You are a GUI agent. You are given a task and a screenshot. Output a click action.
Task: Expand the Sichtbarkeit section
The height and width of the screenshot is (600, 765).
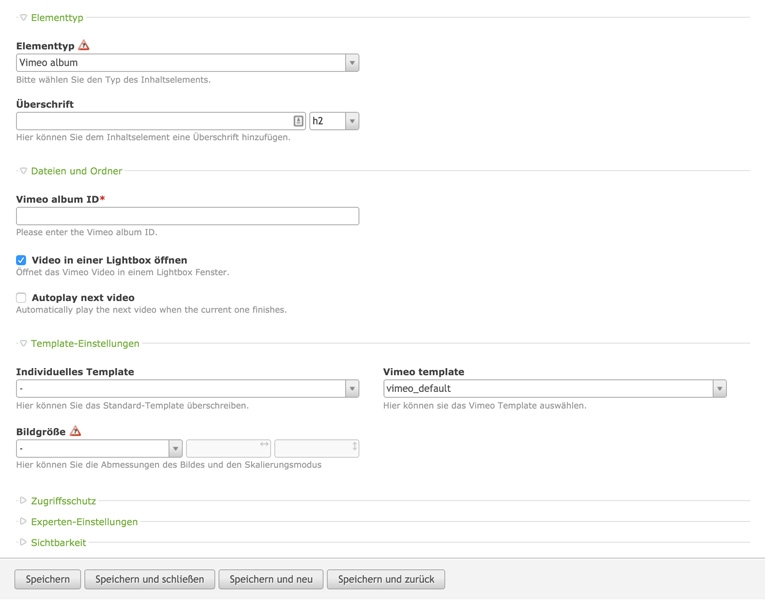(x=58, y=543)
